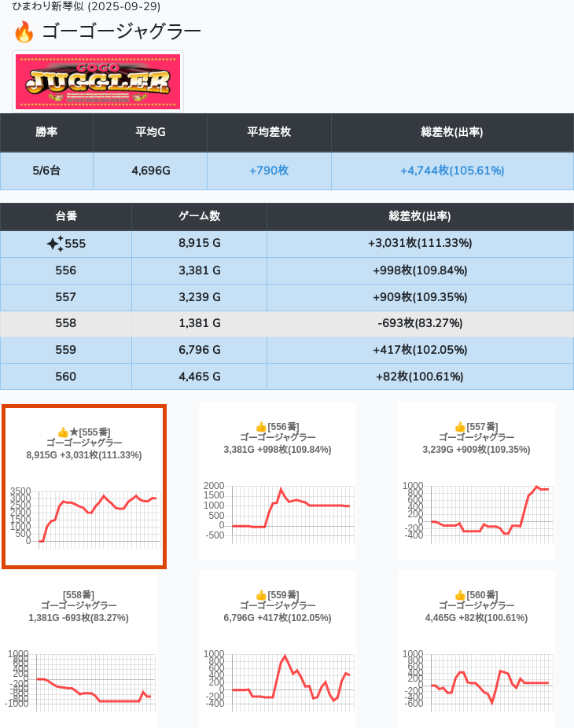The width and height of the screenshot is (574, 728).
Task: Click the +4,744枚(105.61%) total link
Action: [452, 171]
